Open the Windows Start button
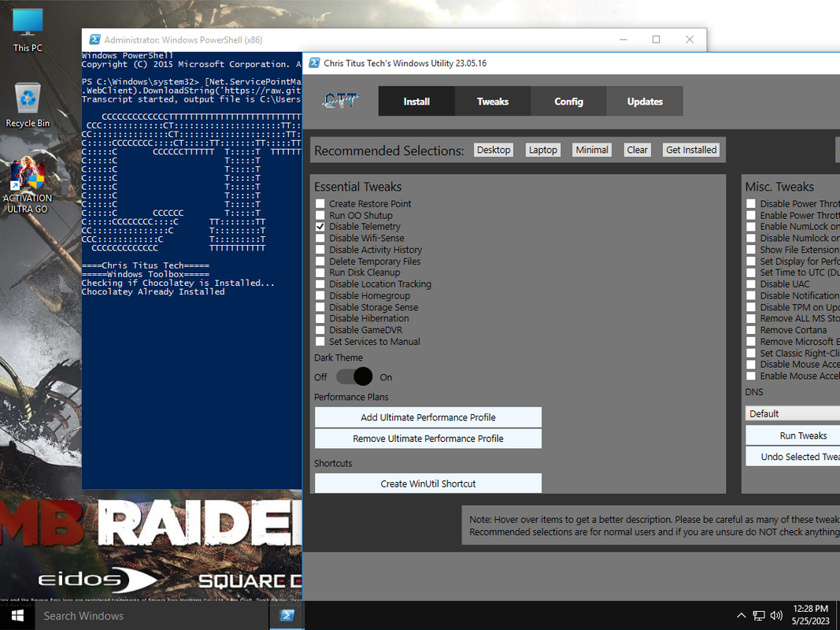This screenshot has width=840, height=630. tap(17, 616)
